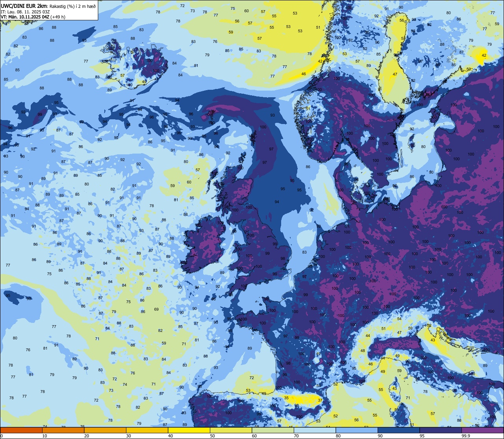
Task: Click the 30–40 amber legend segment
Action: coord(147,430)
